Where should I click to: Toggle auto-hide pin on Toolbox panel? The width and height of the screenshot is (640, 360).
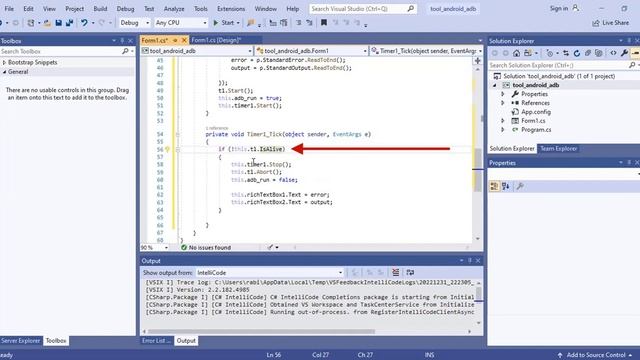pos(122,41)
